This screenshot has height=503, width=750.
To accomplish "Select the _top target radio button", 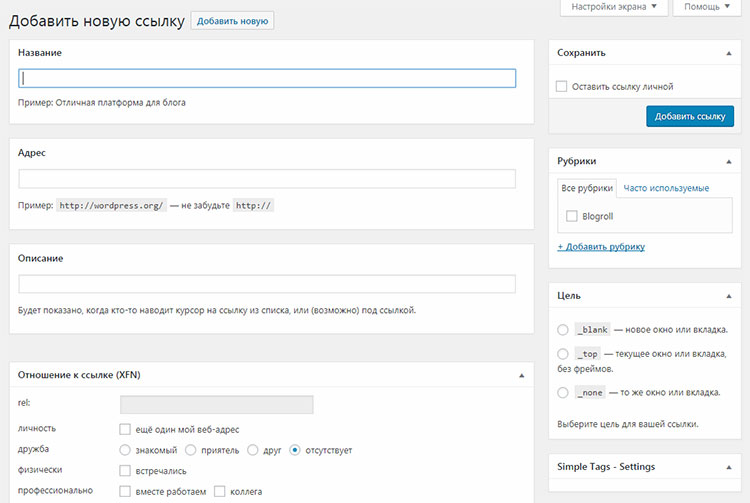I will (x=563, y=354).
